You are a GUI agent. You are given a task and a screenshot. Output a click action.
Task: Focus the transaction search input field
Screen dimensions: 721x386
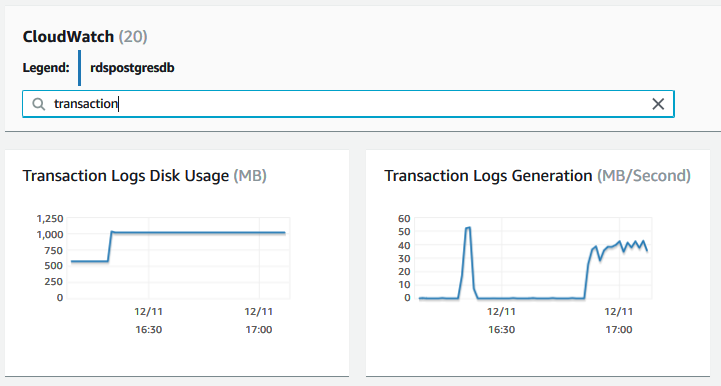click(348, 104)
